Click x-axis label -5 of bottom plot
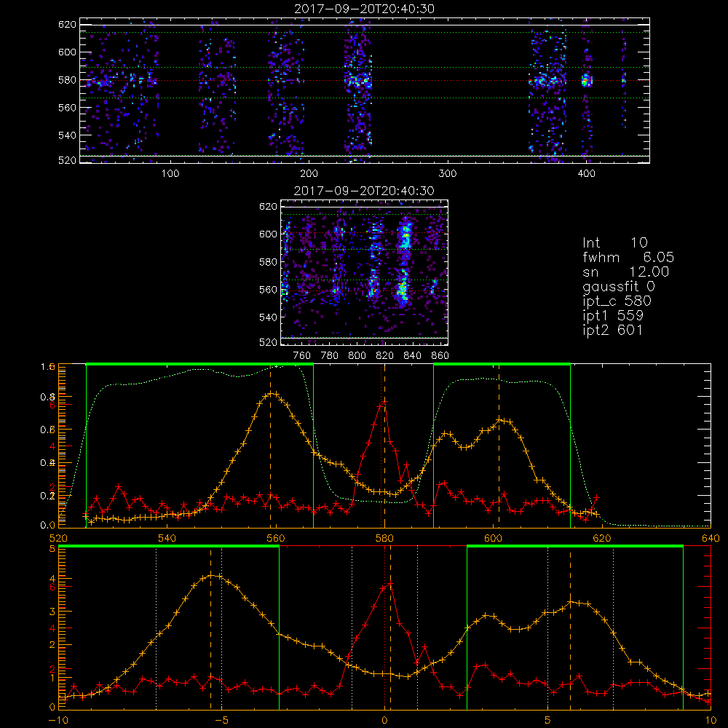 click(221, 721)
